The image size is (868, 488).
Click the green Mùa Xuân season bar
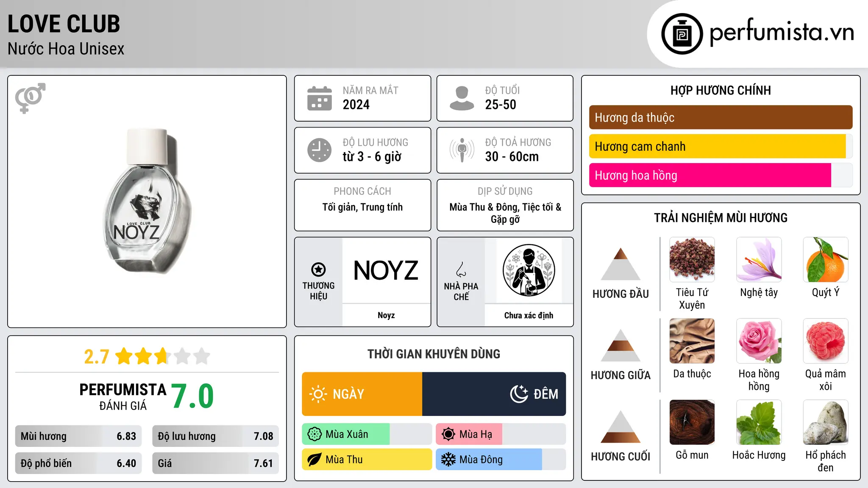point(346,434)
